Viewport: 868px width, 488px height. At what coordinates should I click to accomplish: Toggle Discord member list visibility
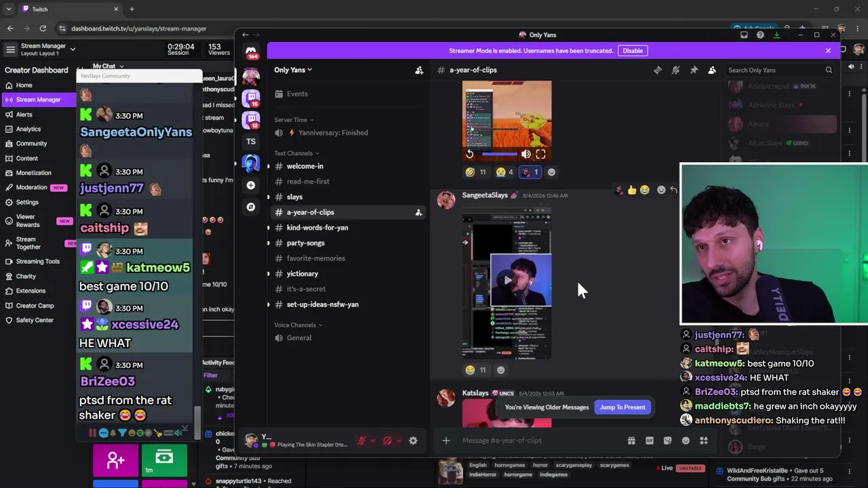click(712, 70)
